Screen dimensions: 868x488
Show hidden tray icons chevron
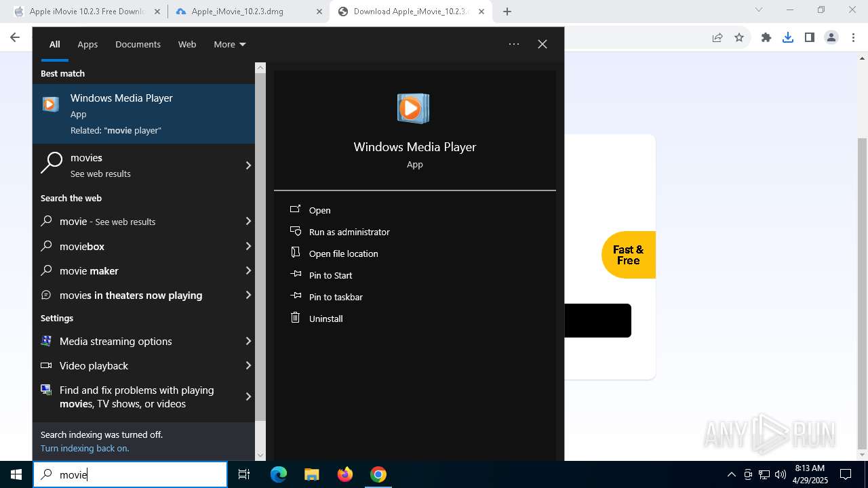pos(732,474)
